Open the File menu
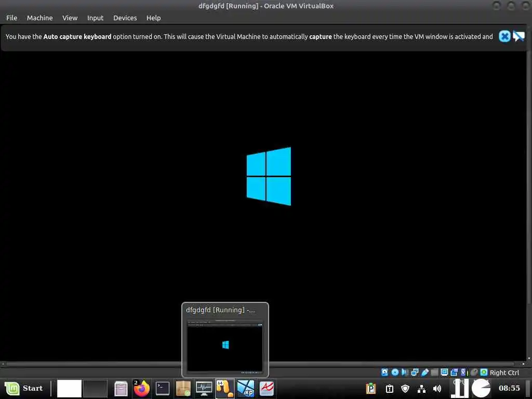The width and height of the screenshot is (532, 399). [x=11, y=18]
